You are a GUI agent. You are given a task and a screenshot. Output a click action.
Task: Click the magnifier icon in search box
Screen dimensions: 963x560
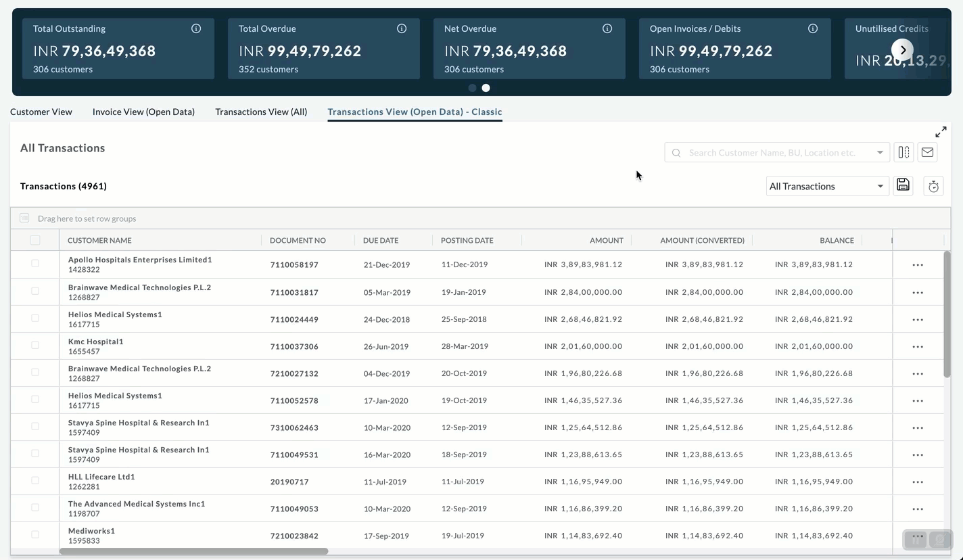676,153
